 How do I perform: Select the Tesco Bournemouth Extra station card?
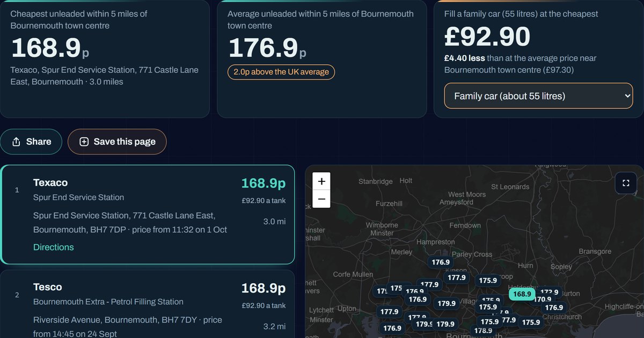(x=148, y=304)
